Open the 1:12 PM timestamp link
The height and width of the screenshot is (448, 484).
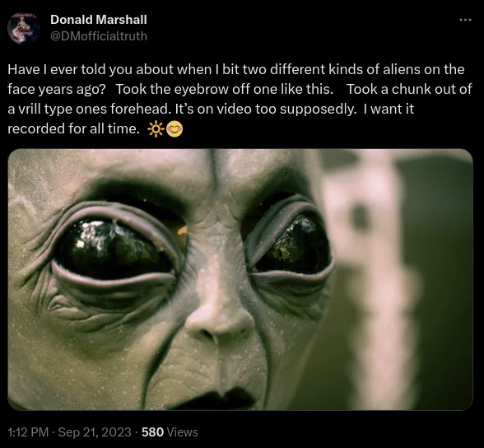click(28, 432)
